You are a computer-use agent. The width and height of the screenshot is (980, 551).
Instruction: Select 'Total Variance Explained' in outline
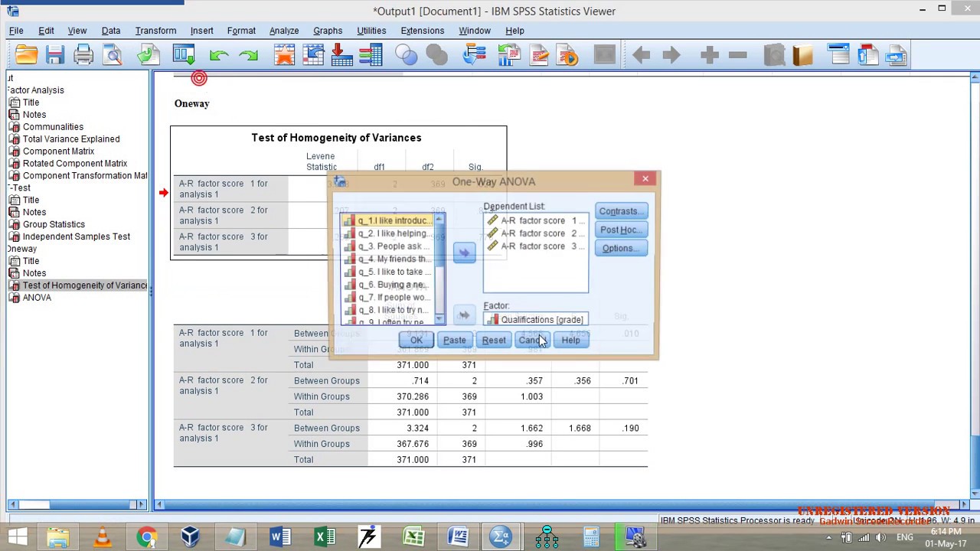[x=71, y=139]
